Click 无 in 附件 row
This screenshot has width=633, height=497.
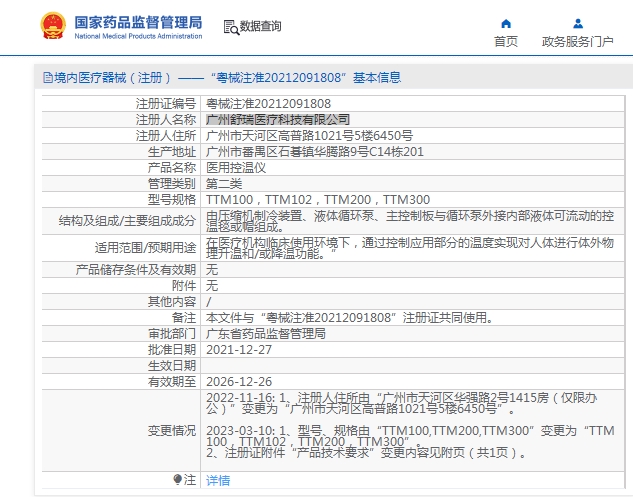212,286
